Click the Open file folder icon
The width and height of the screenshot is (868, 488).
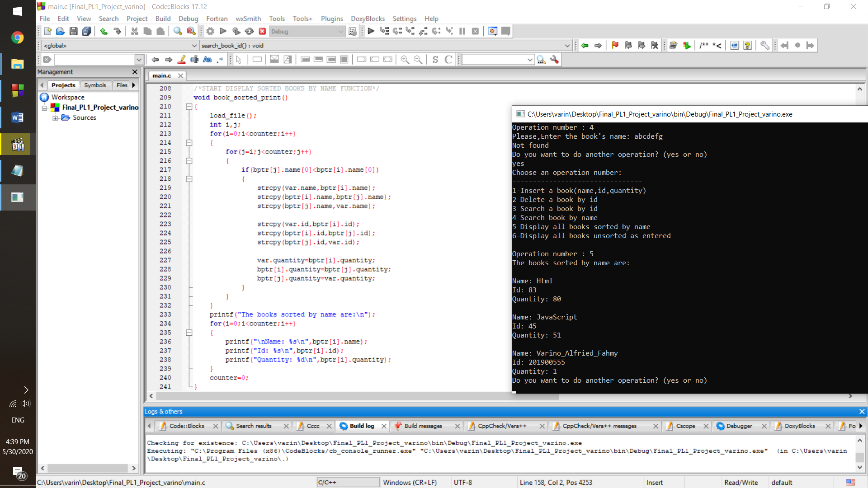point(60,31)
